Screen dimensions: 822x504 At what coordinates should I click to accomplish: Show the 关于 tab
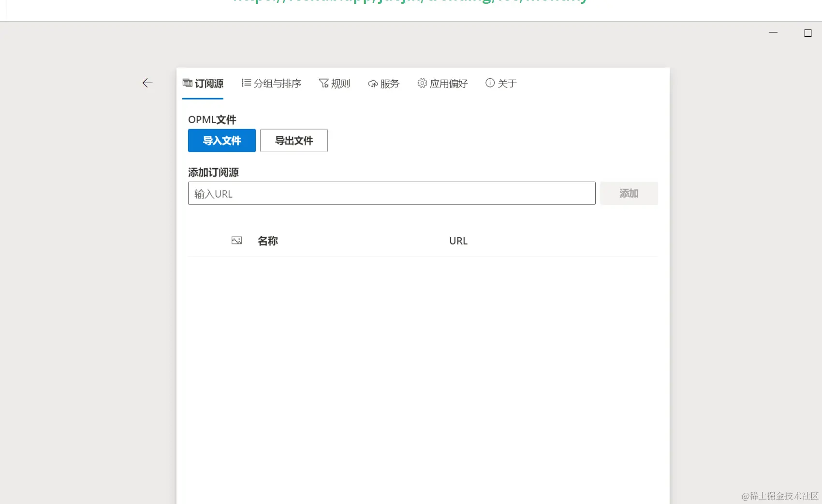tap(501, 84)
